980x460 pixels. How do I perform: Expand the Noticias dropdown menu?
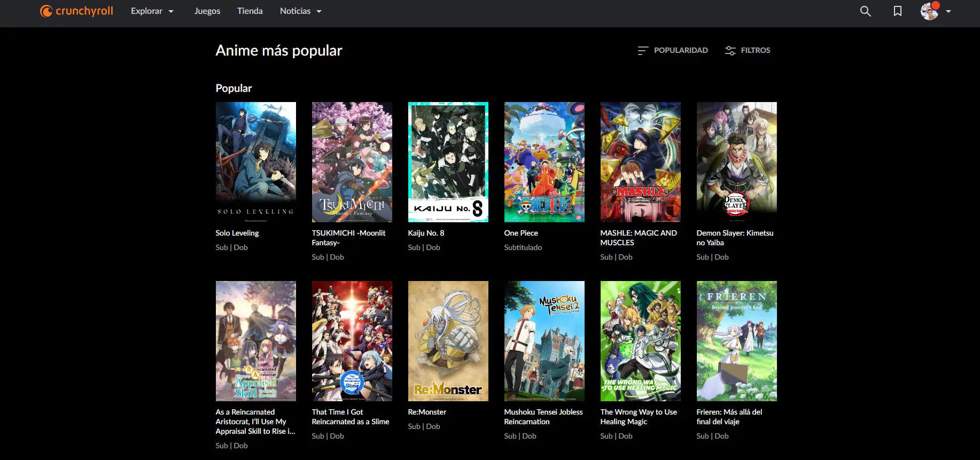point(301,11)
